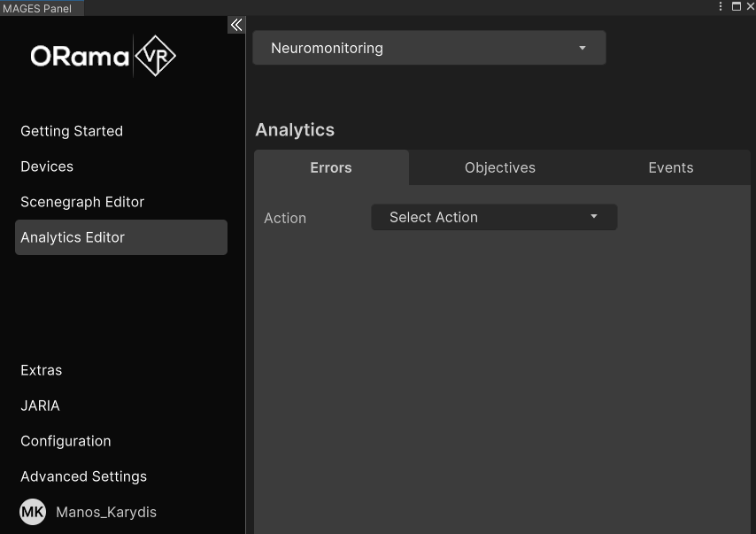
Task: Open the Scenegraph Editor
Action: pyautogui.click(x=82, y=202)
